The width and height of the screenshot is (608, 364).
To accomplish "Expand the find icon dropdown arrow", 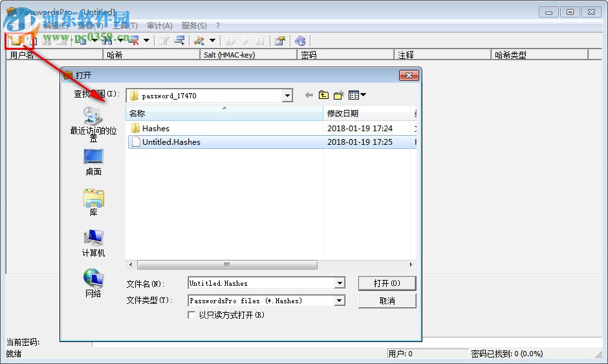I will (x=120, y=40).
